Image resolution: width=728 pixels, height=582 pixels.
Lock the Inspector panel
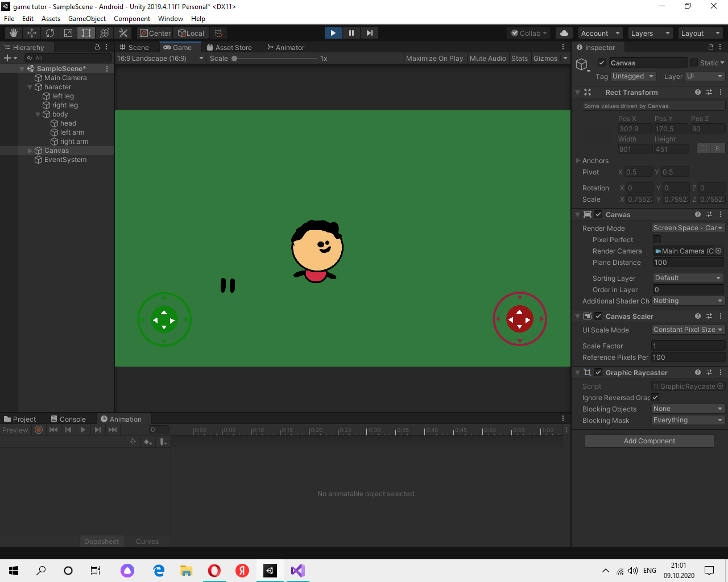coord(711,47)
